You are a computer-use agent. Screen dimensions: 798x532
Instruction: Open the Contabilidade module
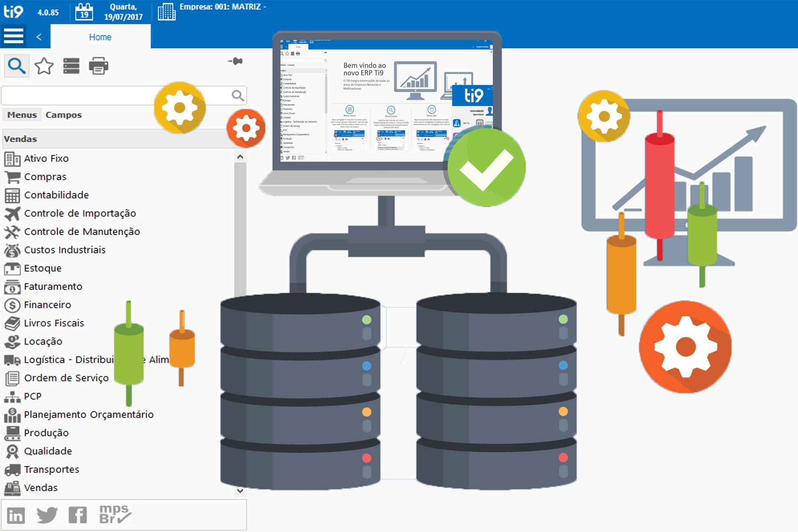tap(57, 195)
